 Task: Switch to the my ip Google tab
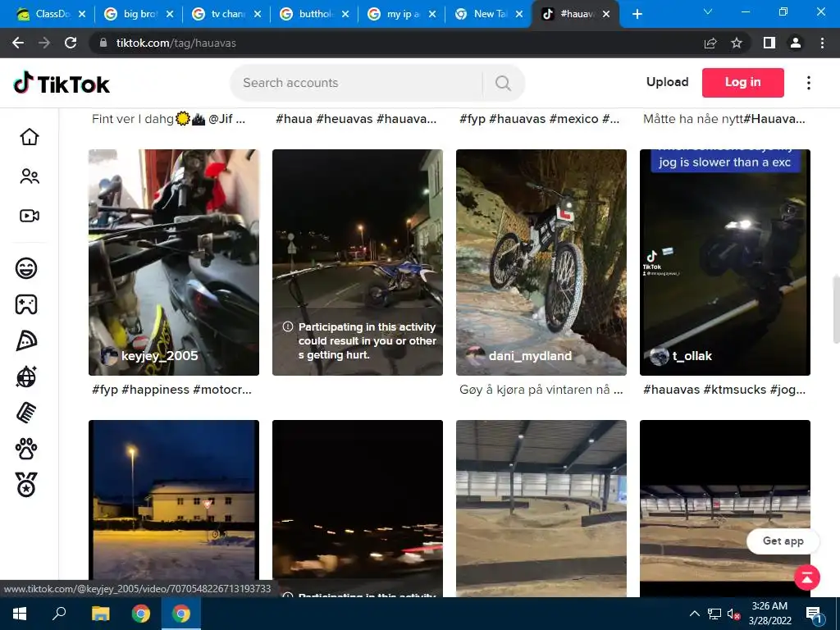[403, 14]
